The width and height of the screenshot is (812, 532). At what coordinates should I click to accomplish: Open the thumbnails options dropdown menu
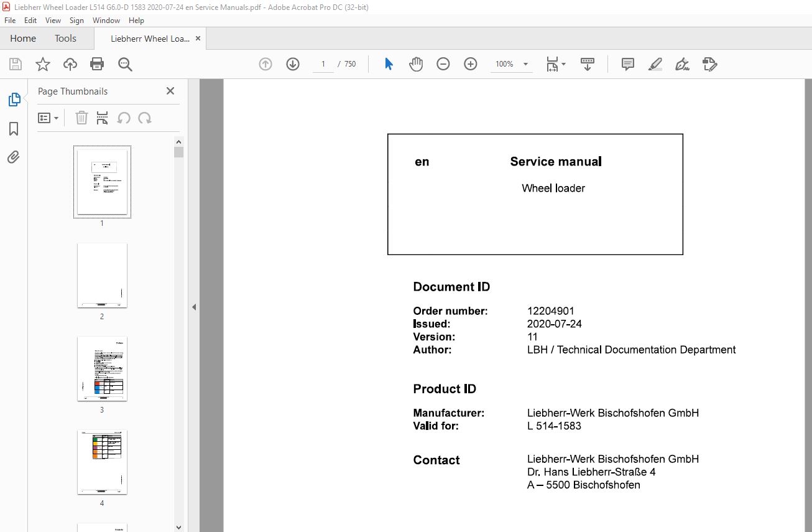pyautogui.click(x=48, y=118)
